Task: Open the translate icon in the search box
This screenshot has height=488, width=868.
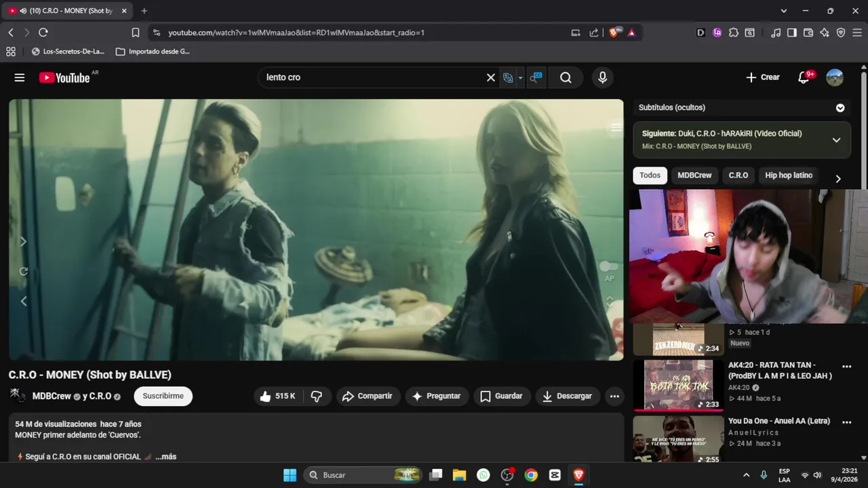Action: coord(508,77)
